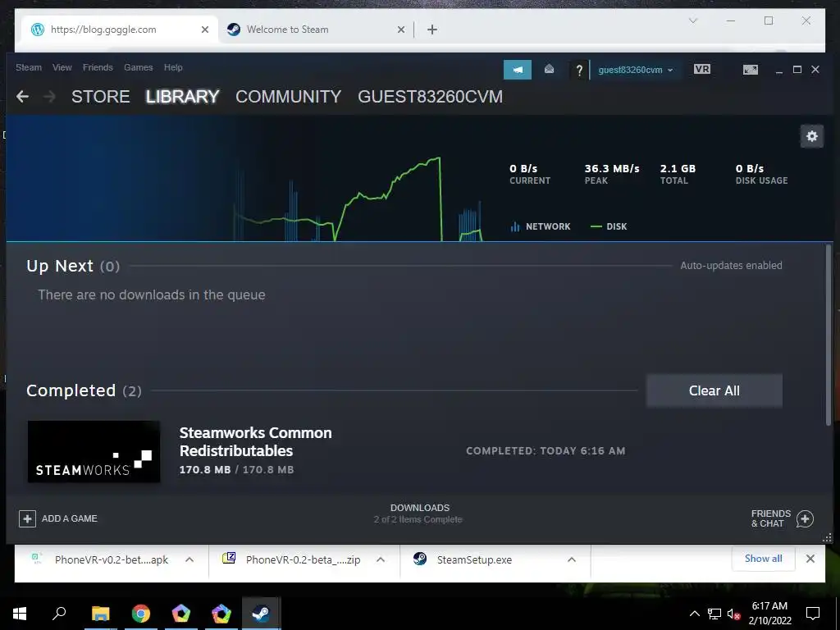This screenshot has width=840, height=630.
Task: Go to the STORE section
Action: coord(101,97)
